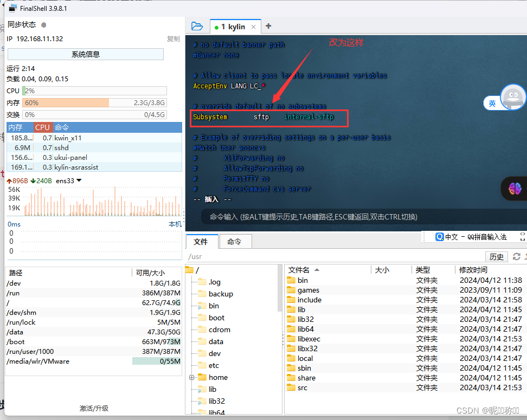Focus the command input box
527x420 pixels.
[363, 217]
